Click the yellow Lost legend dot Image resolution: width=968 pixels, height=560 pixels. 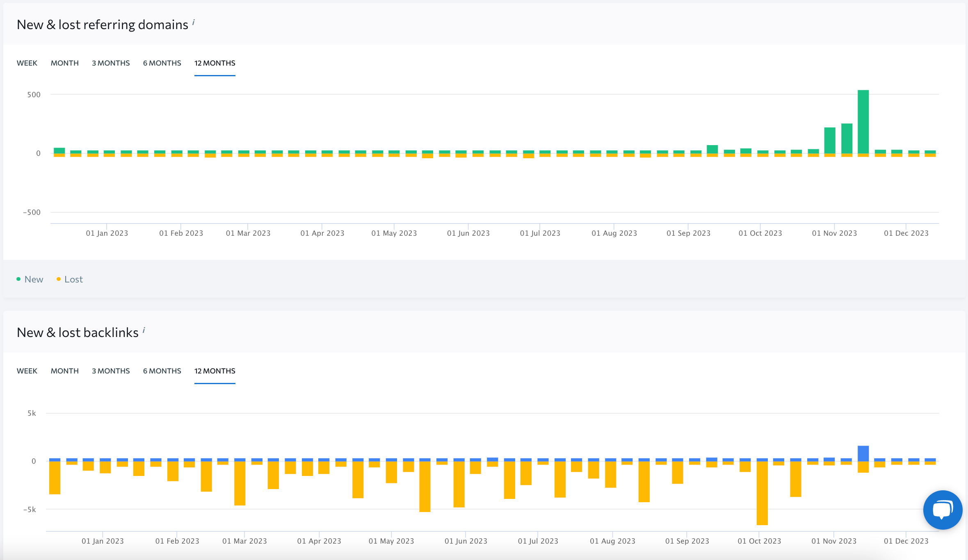click(x=59, y=279)
